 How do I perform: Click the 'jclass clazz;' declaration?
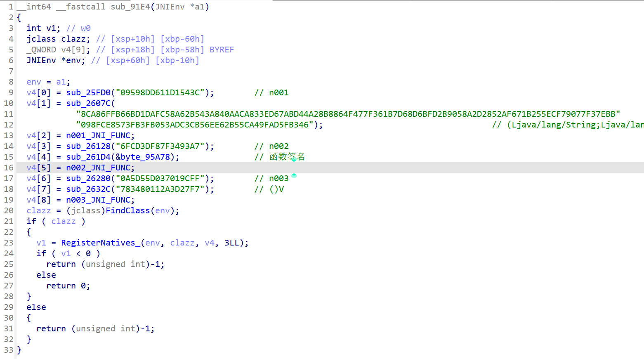(59, 39)
